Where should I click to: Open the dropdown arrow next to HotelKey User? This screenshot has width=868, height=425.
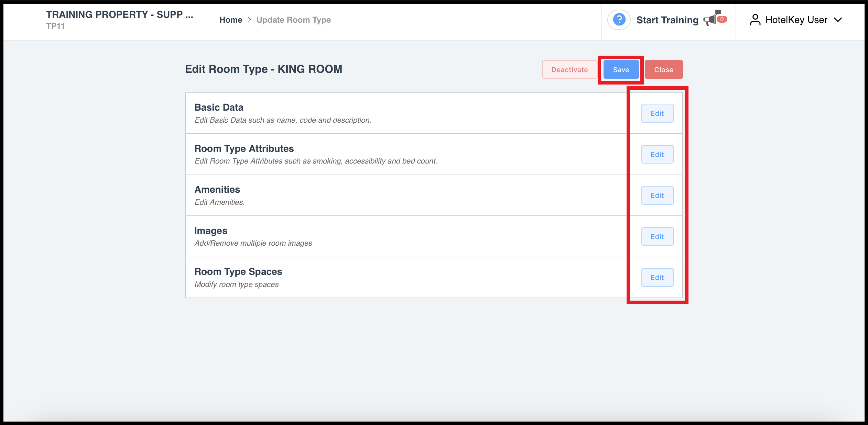[x=838, y=20]
